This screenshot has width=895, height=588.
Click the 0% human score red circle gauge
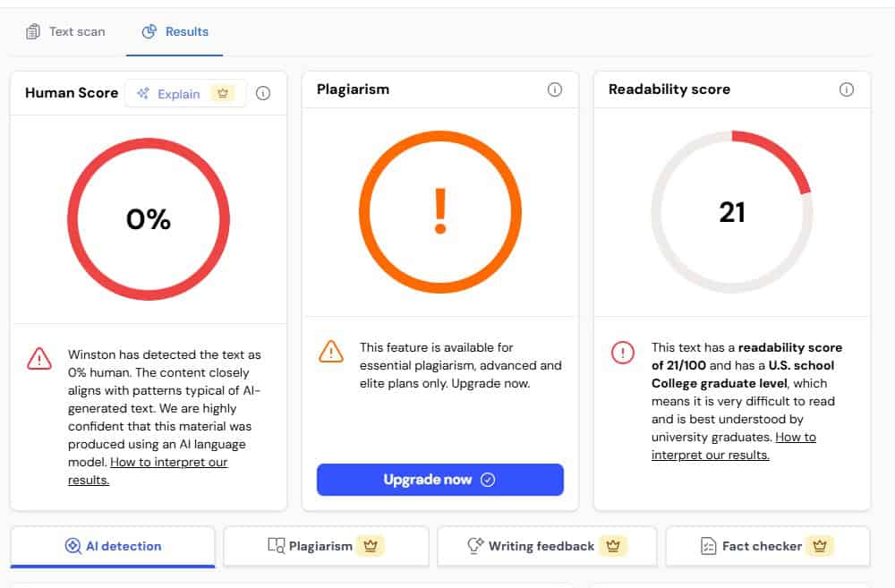click(149, 219)
